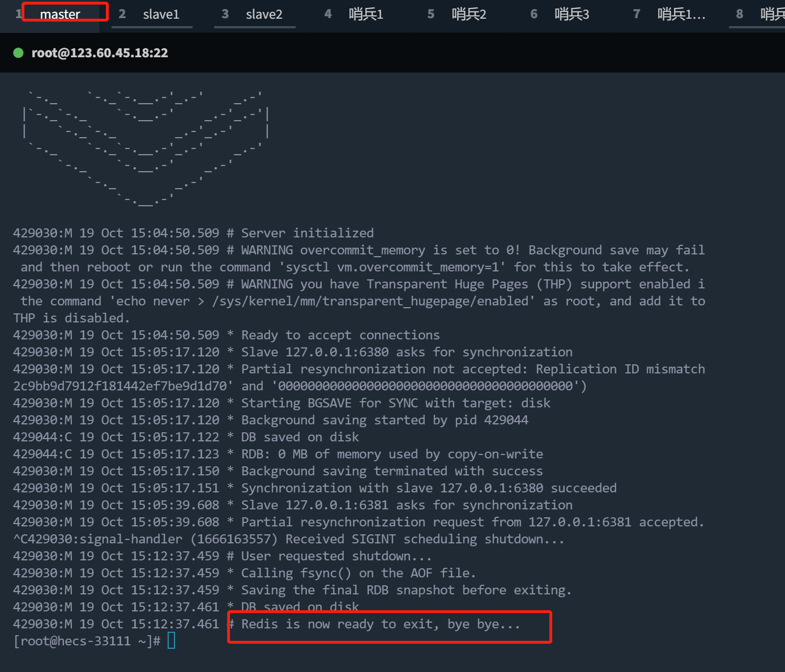Image resolution: width=785 pixels, height=672 pixels.
Task: Click the 'Server initialized' log line
Action: 307,233
